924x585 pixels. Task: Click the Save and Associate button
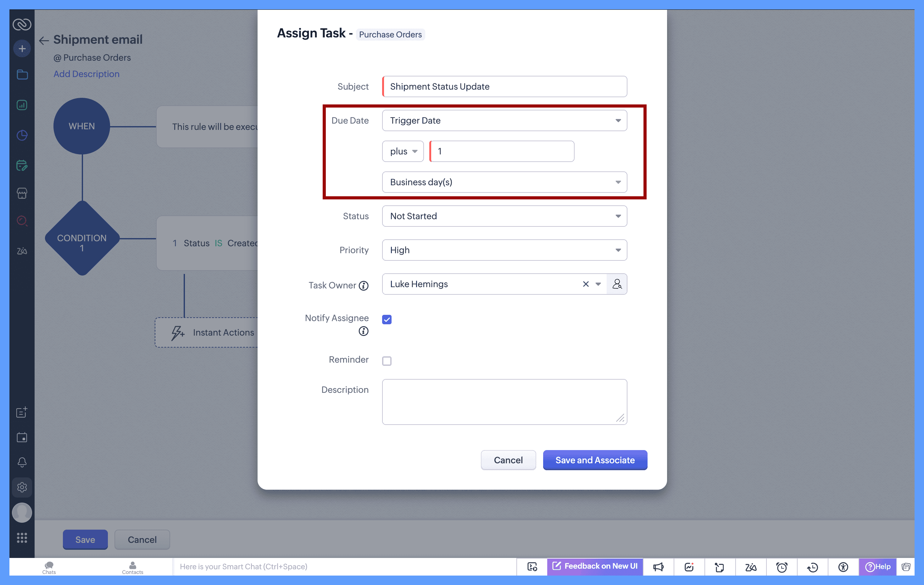[595, 460]
